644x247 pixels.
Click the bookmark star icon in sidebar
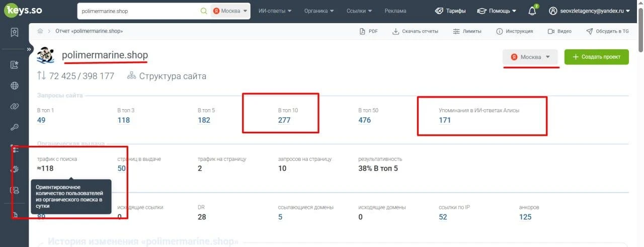click(15, 32)
